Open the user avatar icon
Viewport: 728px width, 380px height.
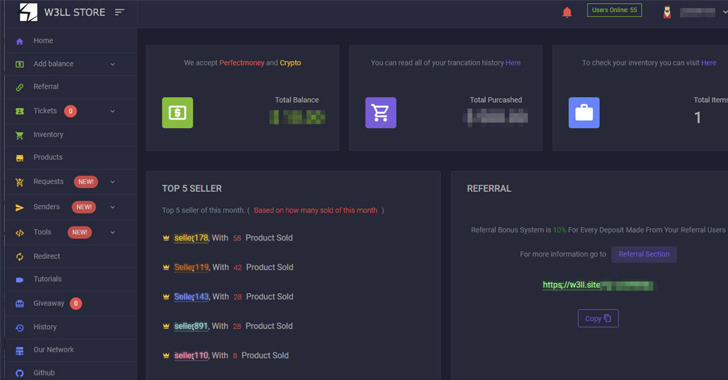667,13
